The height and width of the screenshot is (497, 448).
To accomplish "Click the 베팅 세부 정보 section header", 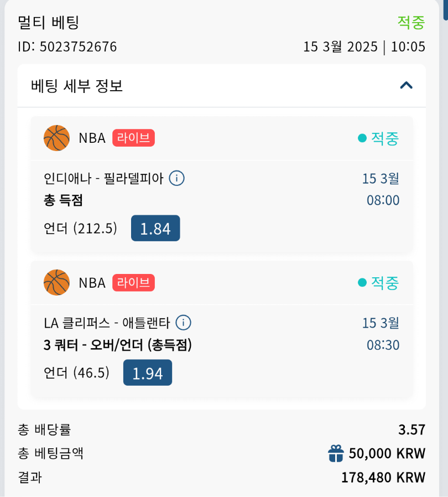I will click(77, 86).
